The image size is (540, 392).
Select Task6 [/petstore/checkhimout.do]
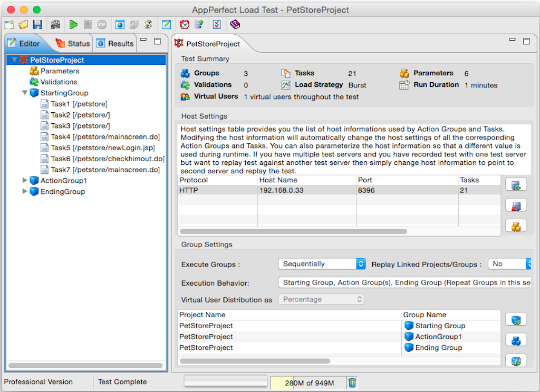[108, 159]
